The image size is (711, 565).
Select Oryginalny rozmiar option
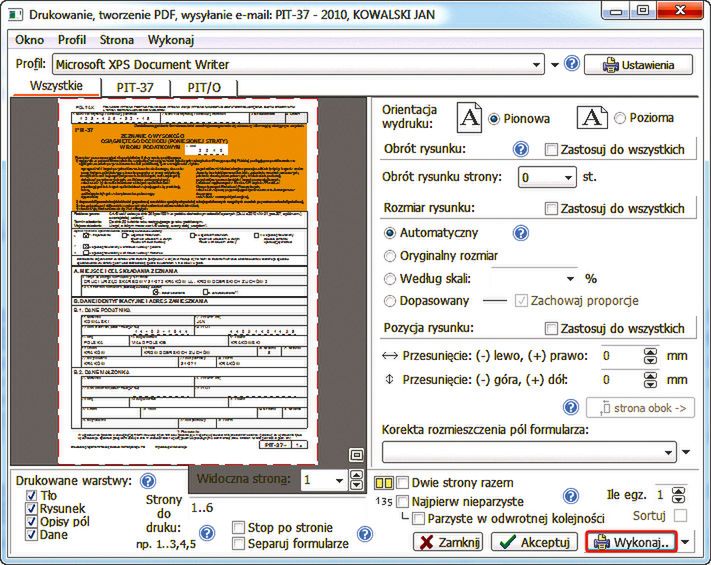390,256
